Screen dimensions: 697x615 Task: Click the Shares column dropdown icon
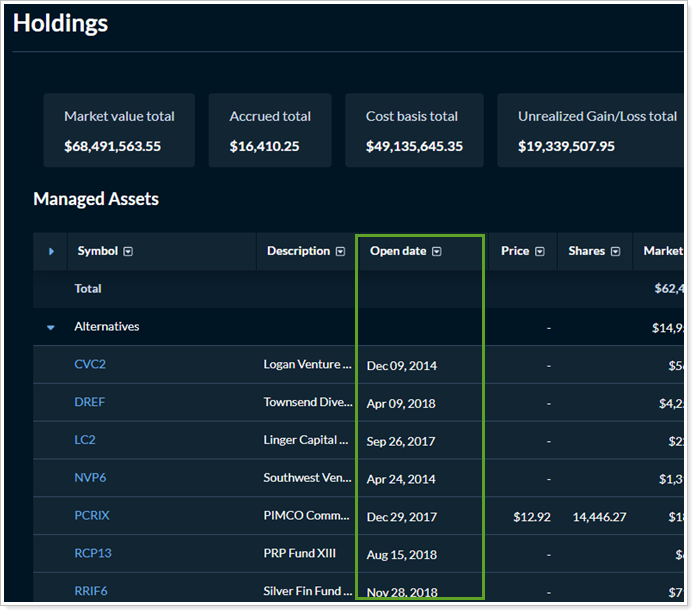[616, 252]
